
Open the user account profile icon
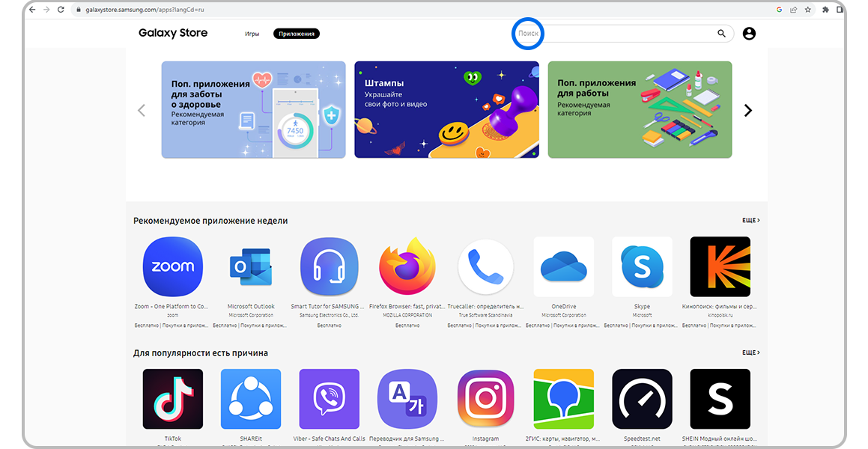click(749, 34)
